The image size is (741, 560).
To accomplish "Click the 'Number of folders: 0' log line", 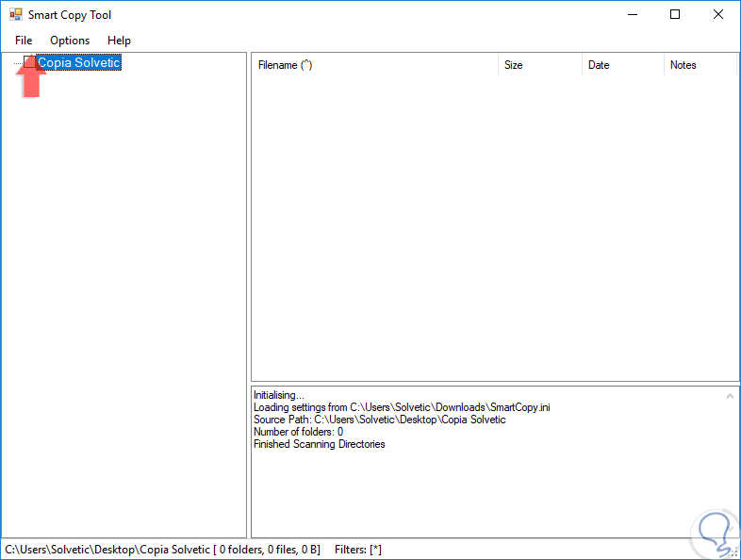I will (x=298, y=432).
